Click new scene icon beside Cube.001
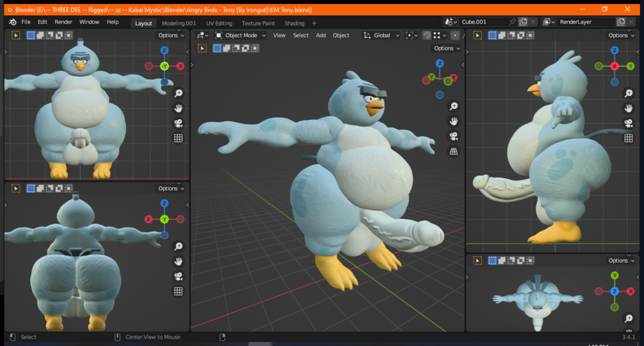The width and height of the screenshot is (644, 346). 524,22
